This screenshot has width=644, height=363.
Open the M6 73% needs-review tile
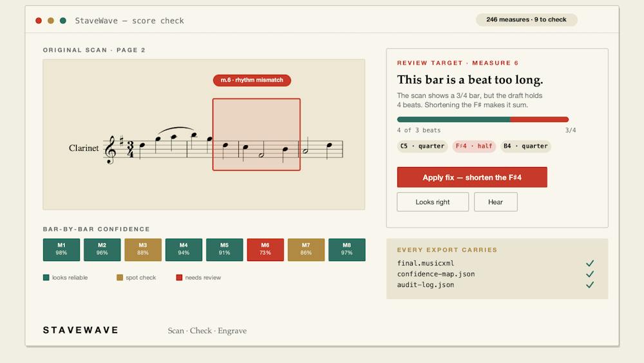265,250
